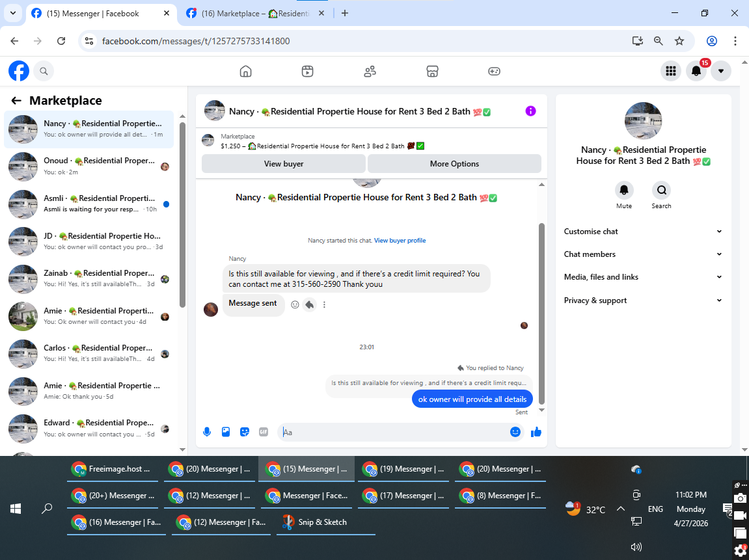Expand Media, files and links section
The height and width of the screenshot is (560, 749).
pyautogui.click(x=642, y=277)
